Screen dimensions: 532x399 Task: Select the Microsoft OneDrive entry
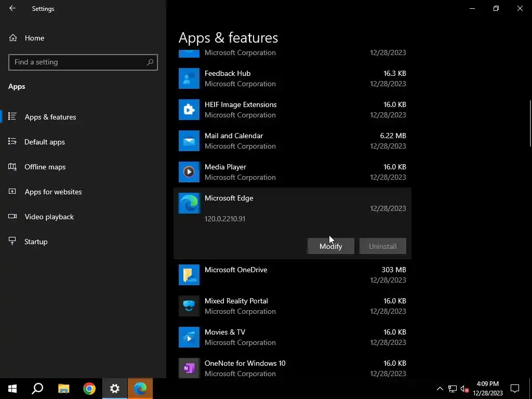tap(292, 275)
